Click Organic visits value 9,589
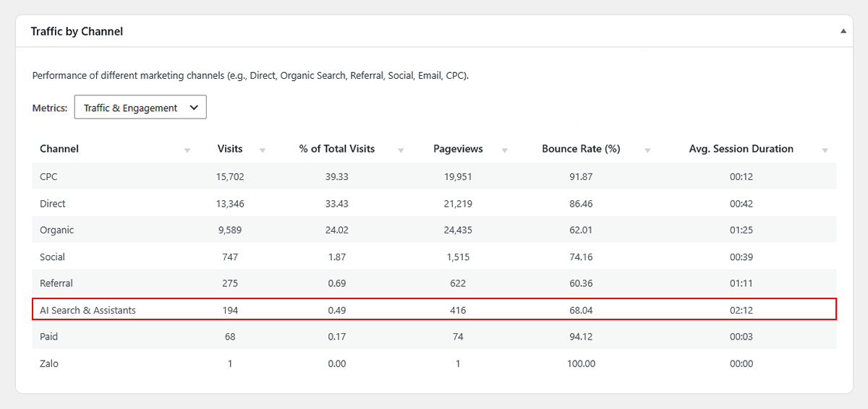868x409 pixels. pyautogui.click(x=230, y=230)
